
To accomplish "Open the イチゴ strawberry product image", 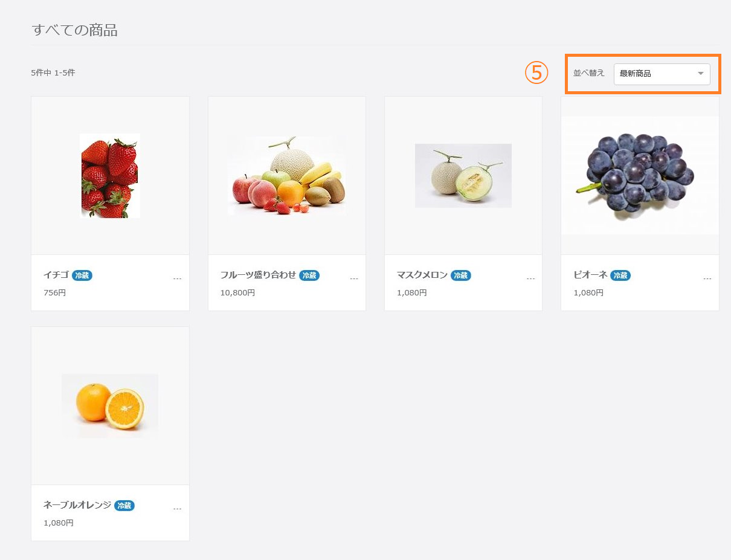I will pos(110,175).
